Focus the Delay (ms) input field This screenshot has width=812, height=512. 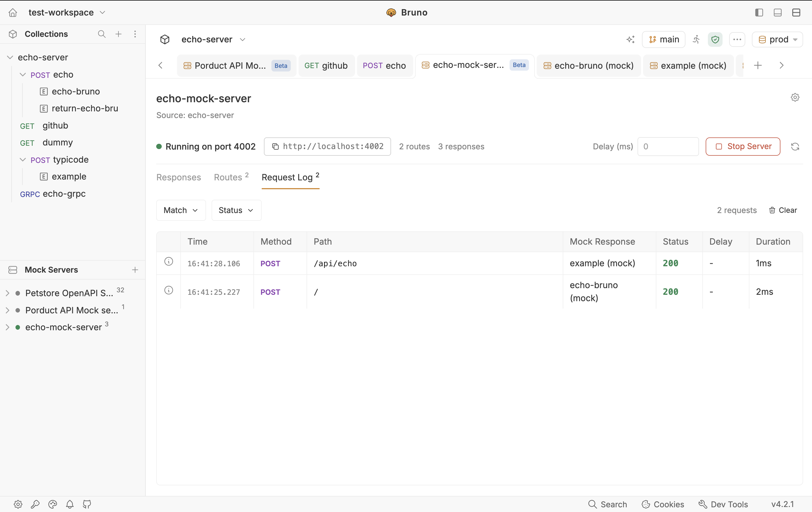(x=668, y=146)
